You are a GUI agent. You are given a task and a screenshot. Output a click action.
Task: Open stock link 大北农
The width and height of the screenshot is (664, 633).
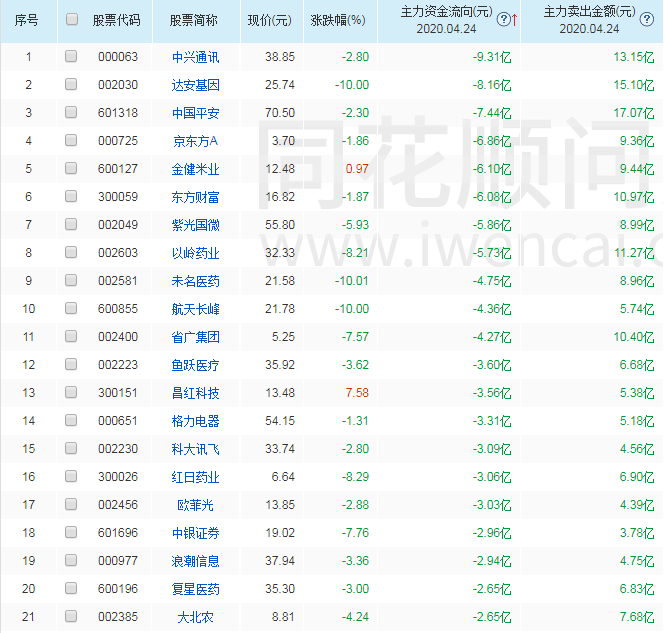[x=196, y=617]
